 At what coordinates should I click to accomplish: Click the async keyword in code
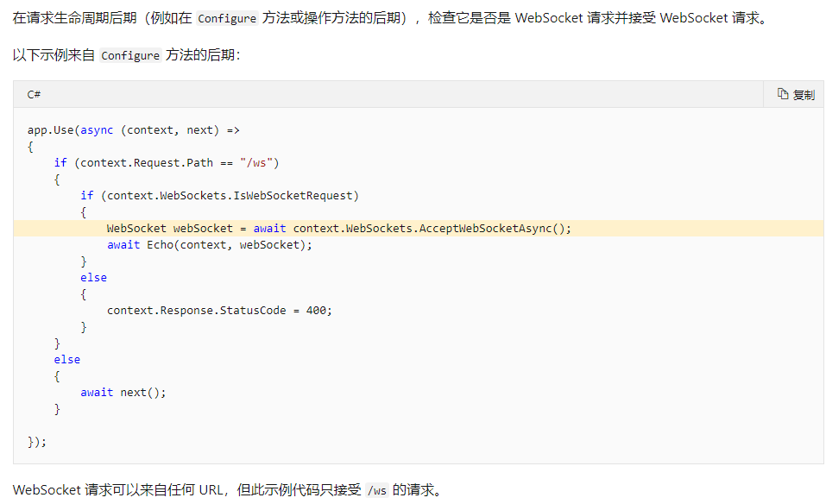tap(97, 130)
